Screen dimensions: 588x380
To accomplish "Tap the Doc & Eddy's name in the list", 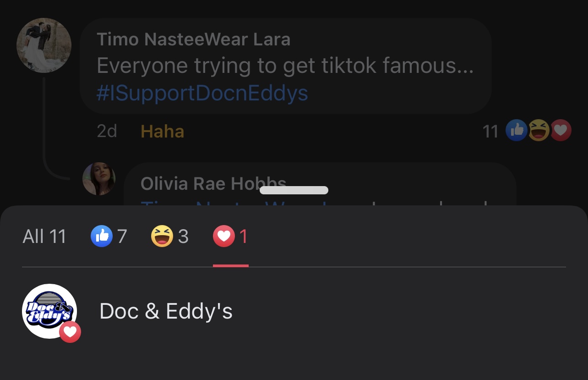I will pos(166,312).
